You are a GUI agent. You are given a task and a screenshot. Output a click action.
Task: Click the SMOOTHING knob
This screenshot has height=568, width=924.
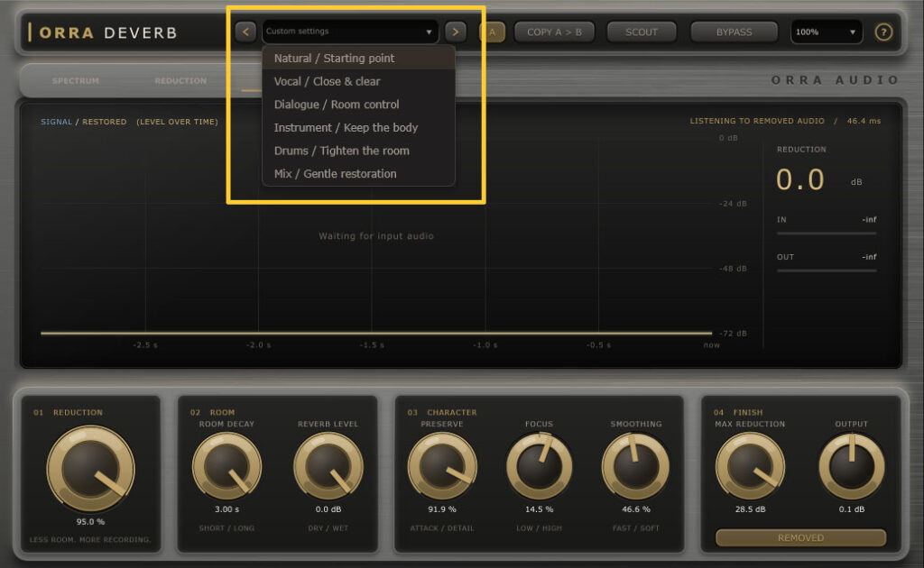point(636,467)
